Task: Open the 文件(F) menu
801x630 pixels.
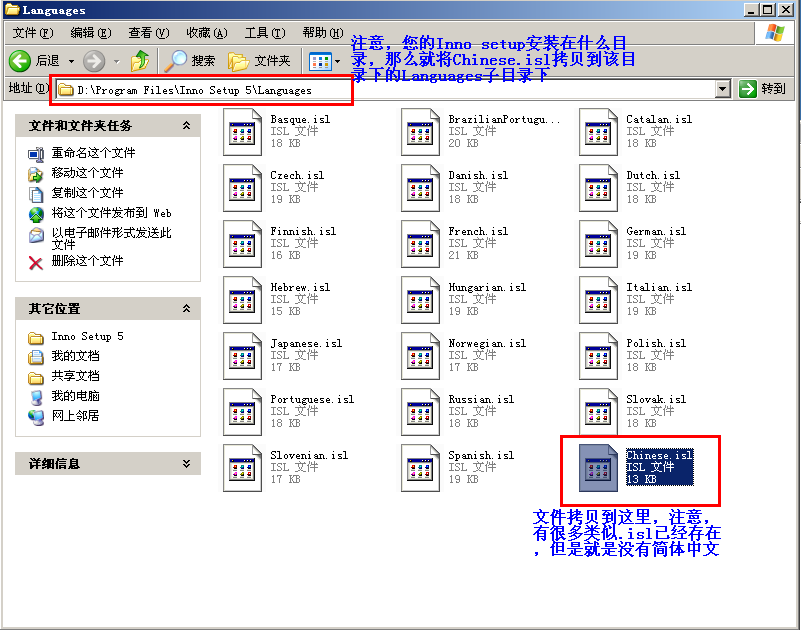Action: pyautogui.click(x=33, y=33)
